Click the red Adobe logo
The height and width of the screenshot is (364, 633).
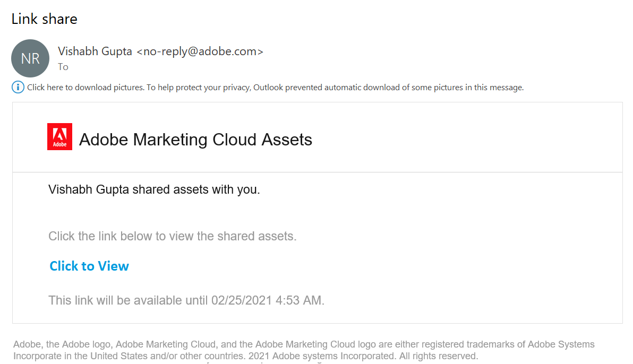pos(59,137)
